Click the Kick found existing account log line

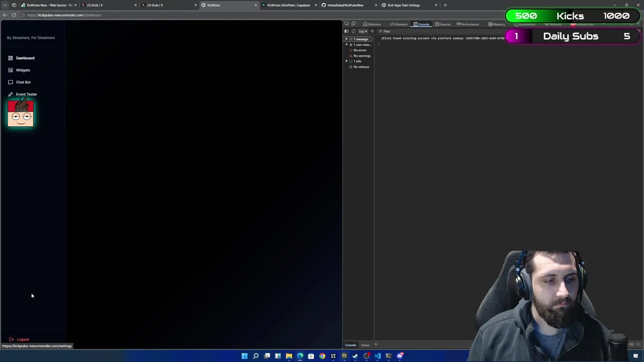coord(443,38)
